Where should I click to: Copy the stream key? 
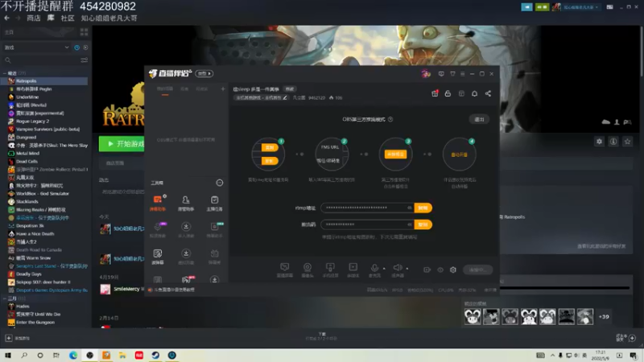coord(423,224)
